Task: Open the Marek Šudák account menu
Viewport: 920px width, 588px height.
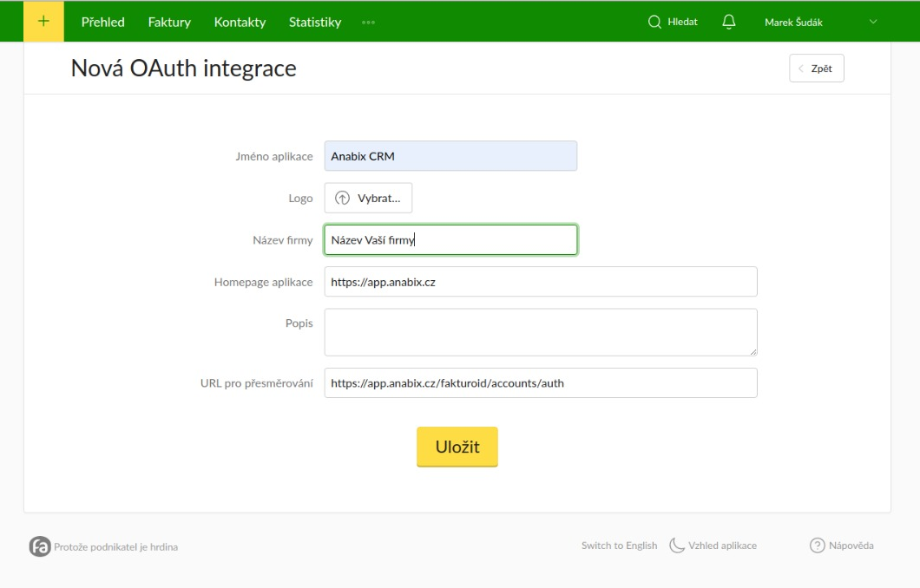Action: [x=793, y=23]
